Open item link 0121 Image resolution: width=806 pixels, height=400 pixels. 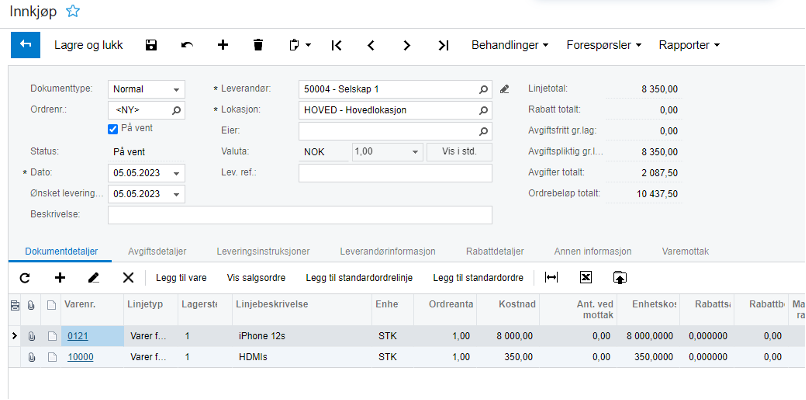[x=78, y=336]
